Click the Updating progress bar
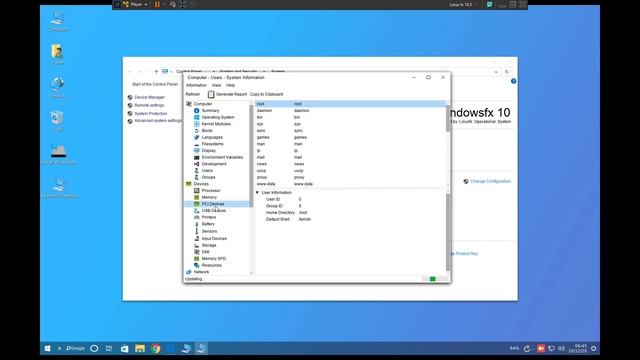Screen dimensions: 640x360 pyautogui.click(x=436, y=279)
